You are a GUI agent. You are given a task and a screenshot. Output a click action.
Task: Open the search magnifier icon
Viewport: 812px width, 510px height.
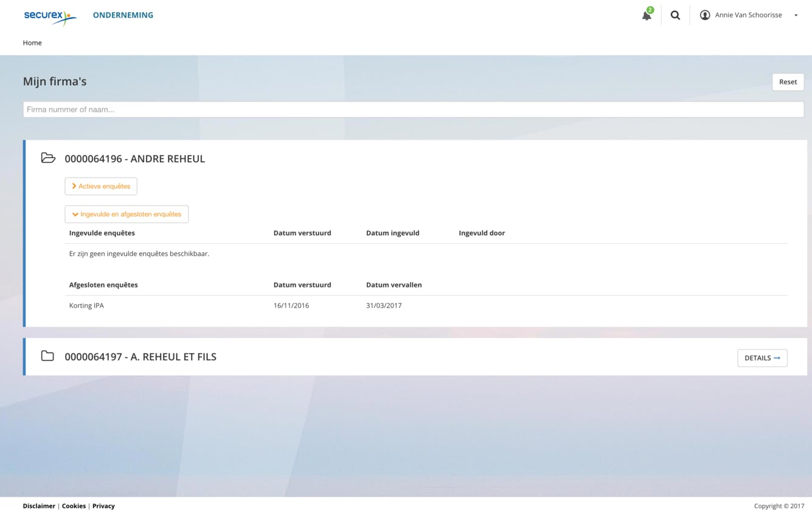point(675,15)
